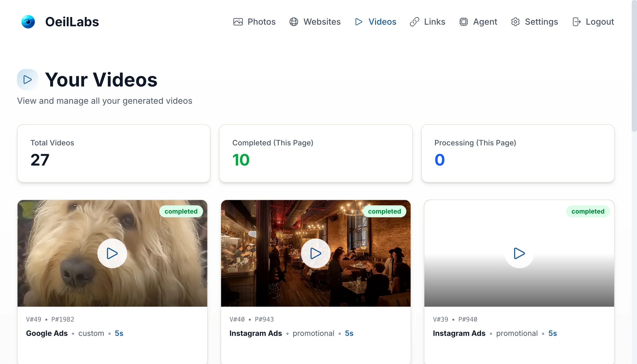This screenshot has width=637, height=364.
Task: Click the play icon beside Your Videos heading
Action: coord(27,79)
